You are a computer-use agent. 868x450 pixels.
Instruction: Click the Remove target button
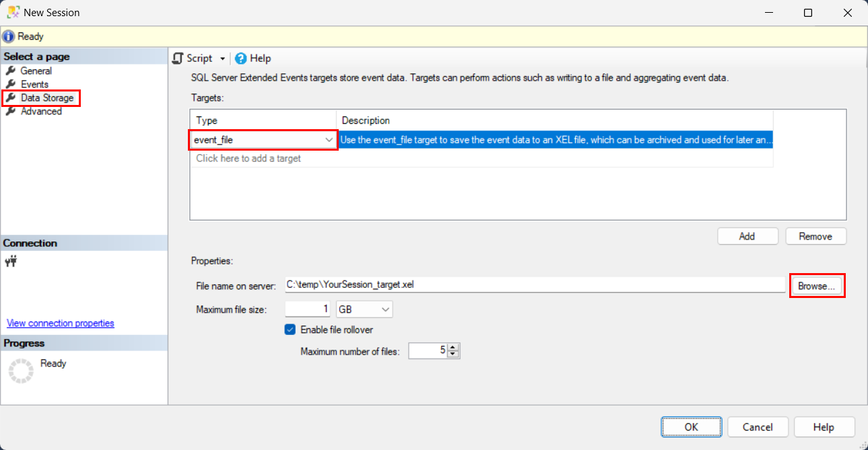pyautogui.click(x=815, y=236)
